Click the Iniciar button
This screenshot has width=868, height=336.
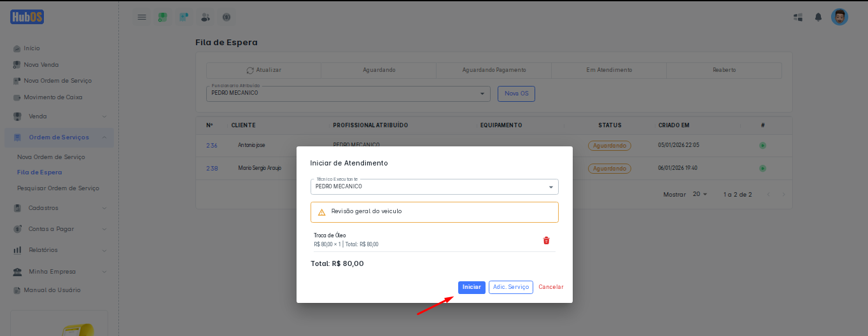click(x=472, y=287)
